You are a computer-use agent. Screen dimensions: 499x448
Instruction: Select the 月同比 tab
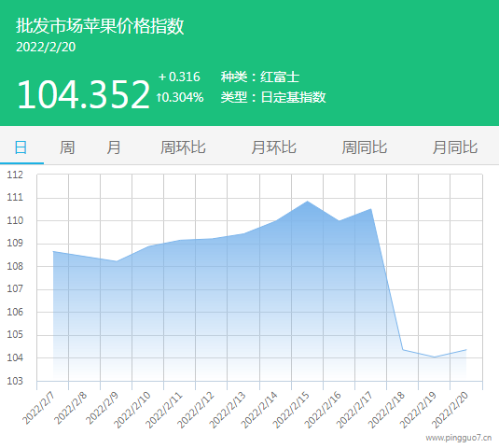(455, 147)
